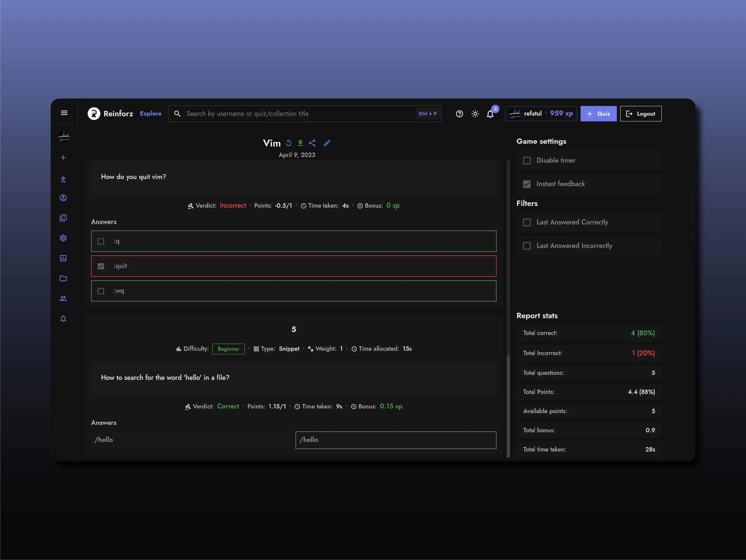Open the sidebar upload icon
746x560 pixels.
point(63,179)
